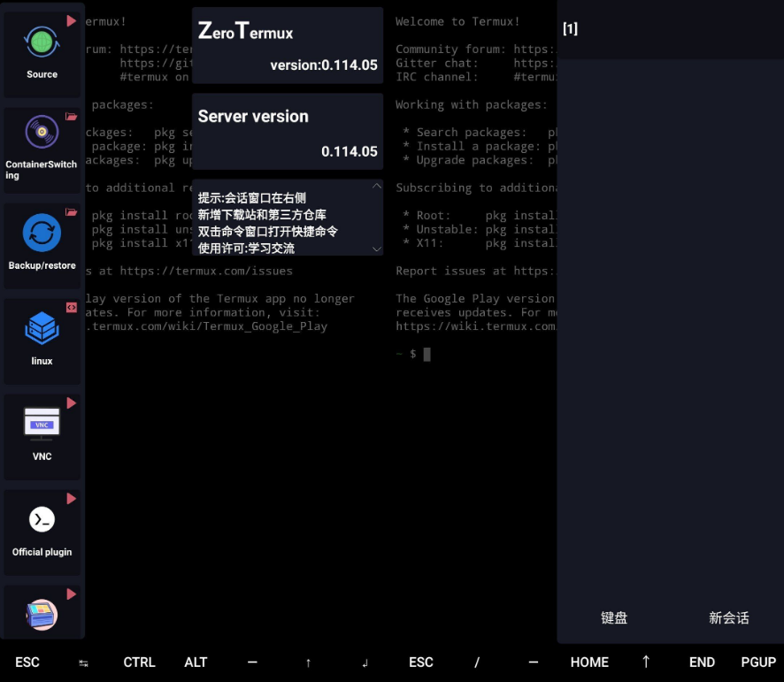The image size is (784, 682).
Task: Switch to session tab [1]
Action: point(570,28)
